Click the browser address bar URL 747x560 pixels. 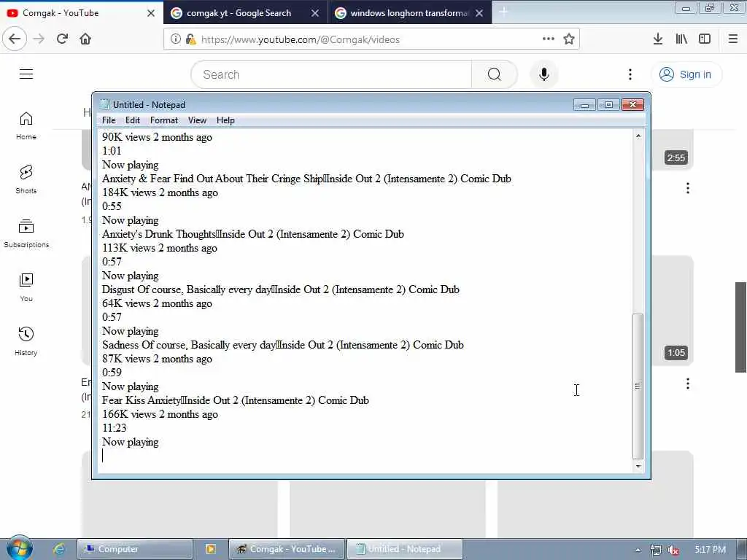pyautogui.click(x=300, y=39)
